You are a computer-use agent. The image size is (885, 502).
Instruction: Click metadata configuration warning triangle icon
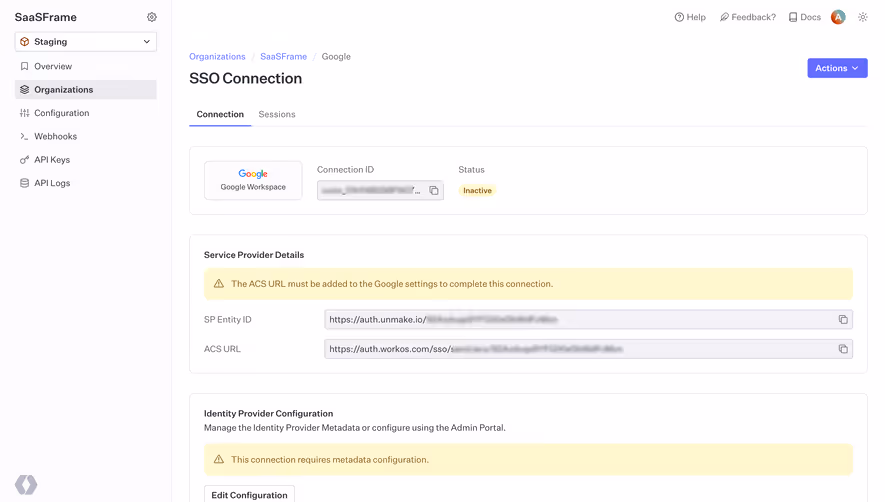(x=219, y=459)
